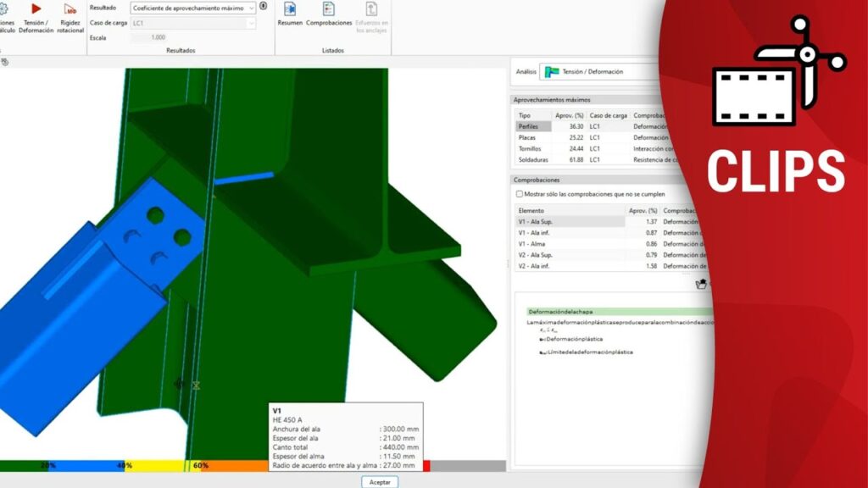The width and height of the screenshot is (868, 488).
Task: Select the 'V1 - Alma' element row
Action: 532,244
